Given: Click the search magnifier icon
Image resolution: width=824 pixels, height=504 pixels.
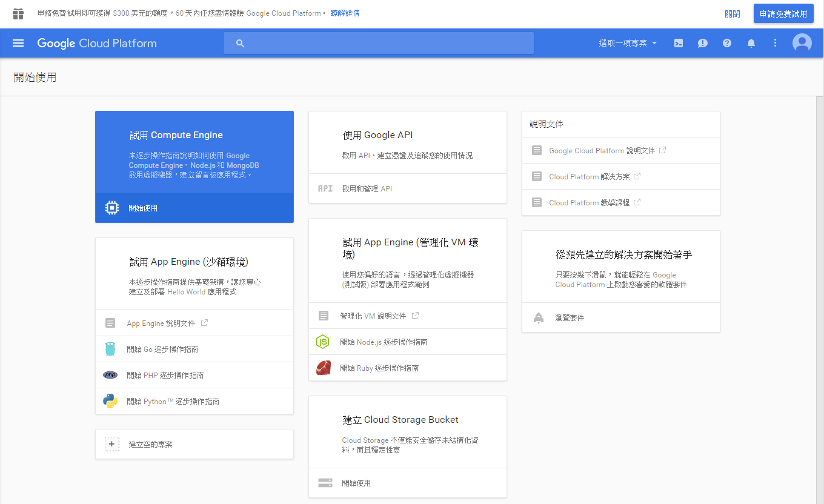Looking at the screenshot, I should click(241, 43).
